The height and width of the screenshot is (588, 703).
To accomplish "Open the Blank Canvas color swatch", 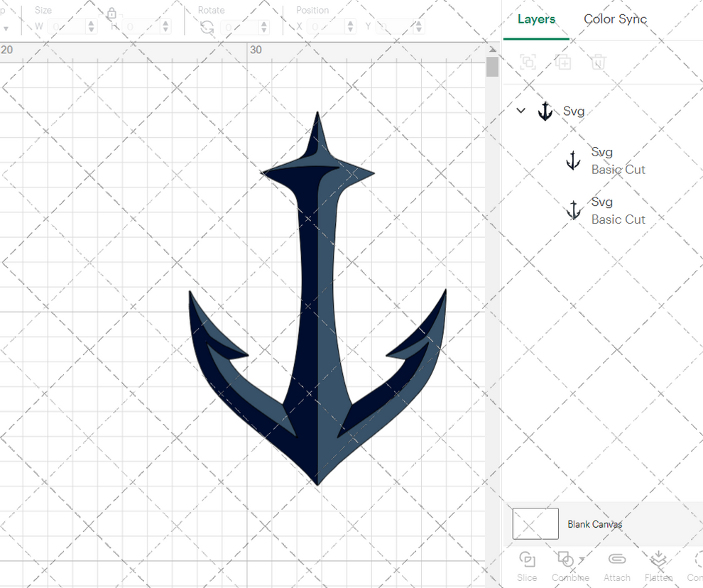I will [535, 523].
